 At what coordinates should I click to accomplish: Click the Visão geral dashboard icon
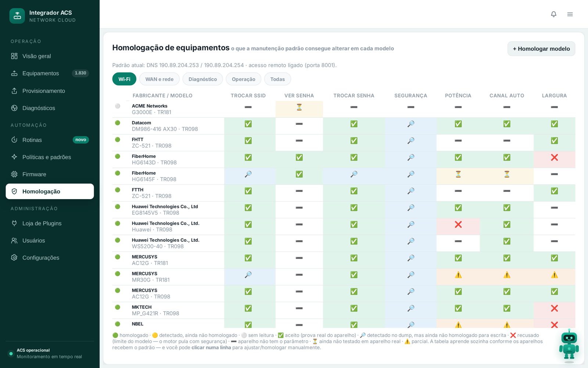pyautogui.click(x=14, y=56)
